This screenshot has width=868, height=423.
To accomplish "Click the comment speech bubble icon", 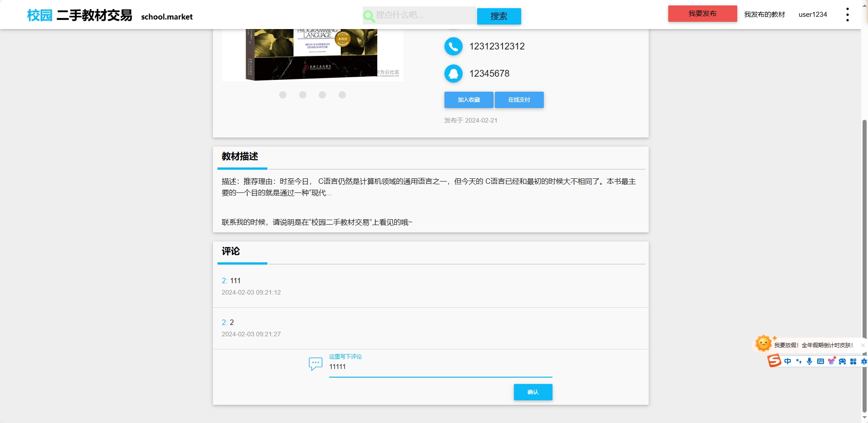I will [x=316, y=364].
